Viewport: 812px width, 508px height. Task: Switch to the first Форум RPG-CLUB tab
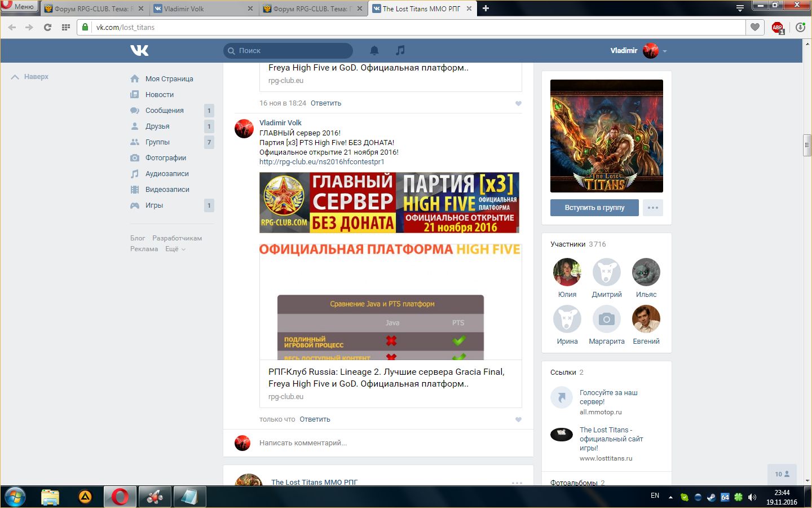coord(94,8)
